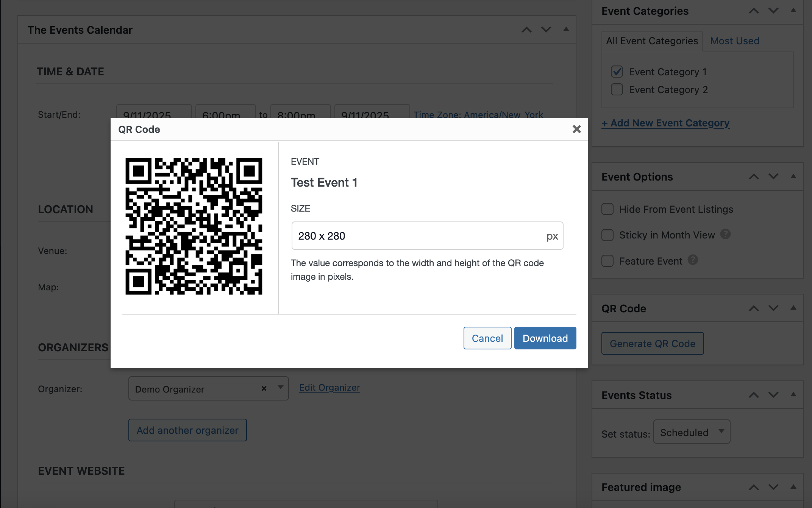
Task: Download the QR code image
Action: point(545,338)
